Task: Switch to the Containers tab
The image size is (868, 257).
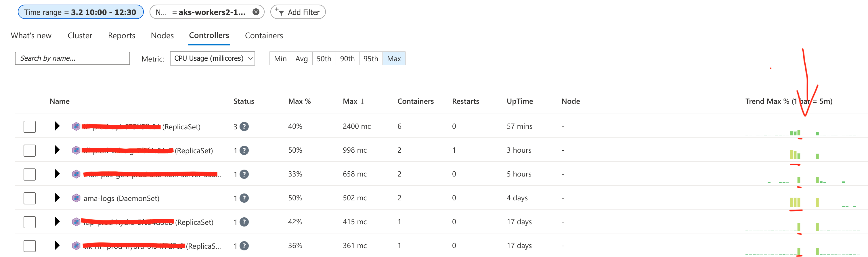Action: [264, 35]
